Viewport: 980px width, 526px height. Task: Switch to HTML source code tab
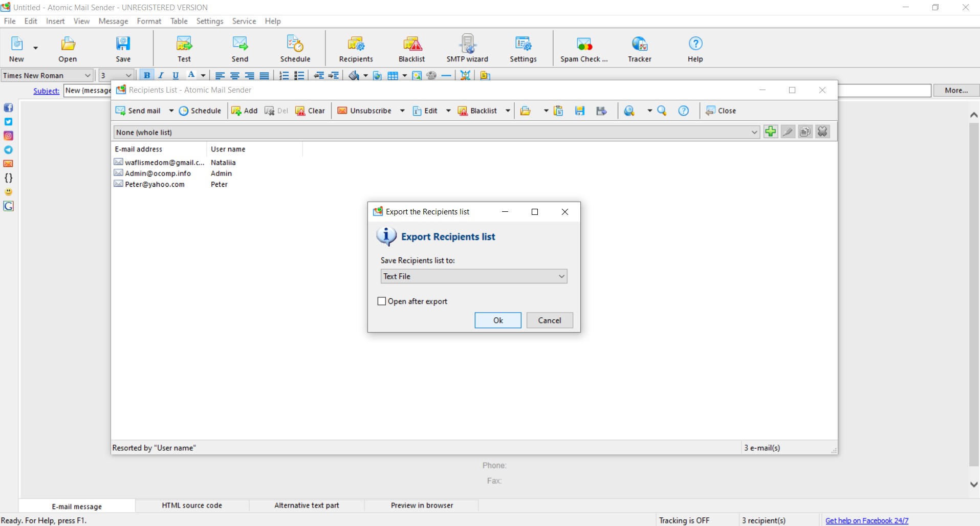click(x=192, y=505)
